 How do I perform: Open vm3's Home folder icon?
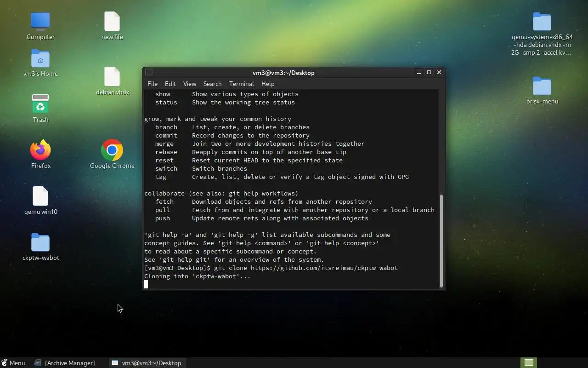(x=40, y=59)
